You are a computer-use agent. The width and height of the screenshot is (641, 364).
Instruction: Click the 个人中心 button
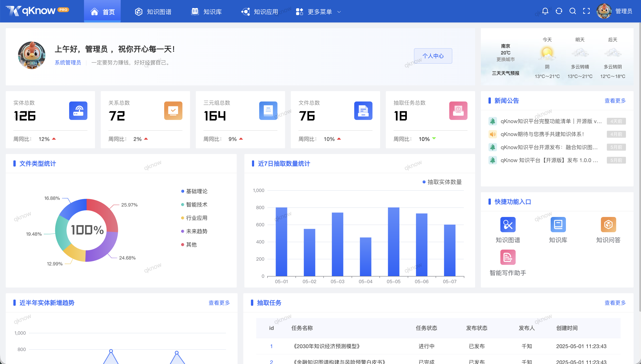433,56
